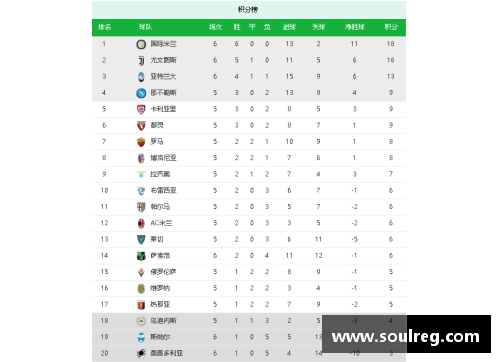Screen dimensions: 500x362
Task: Click the Inter Milan (国际米兰) club logo
Action: click(x=141, y=44)
